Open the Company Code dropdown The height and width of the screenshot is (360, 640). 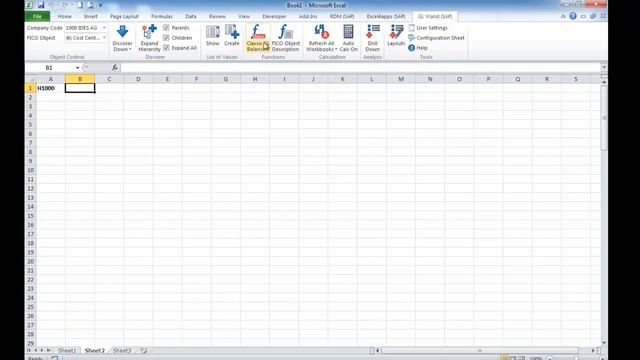[104, 28]
